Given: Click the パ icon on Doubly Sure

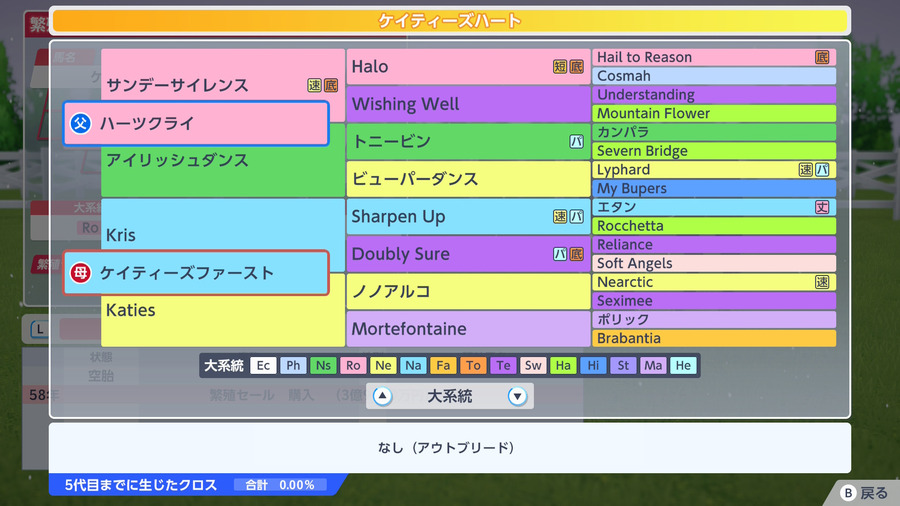Looking at the screenshot, I should (560, 254).
